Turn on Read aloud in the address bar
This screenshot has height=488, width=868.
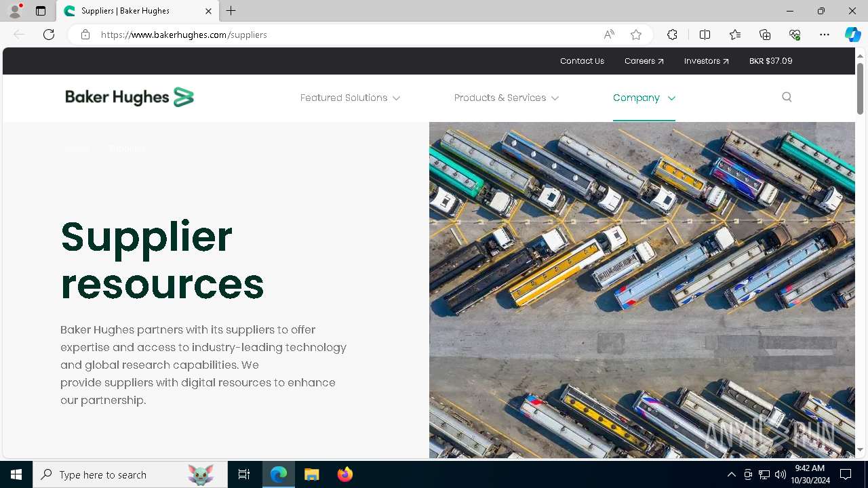coord(609,35)
